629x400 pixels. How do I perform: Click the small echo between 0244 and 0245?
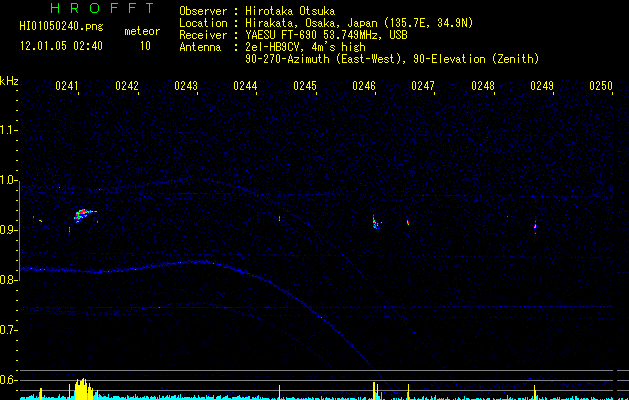[x=280, y=219]
